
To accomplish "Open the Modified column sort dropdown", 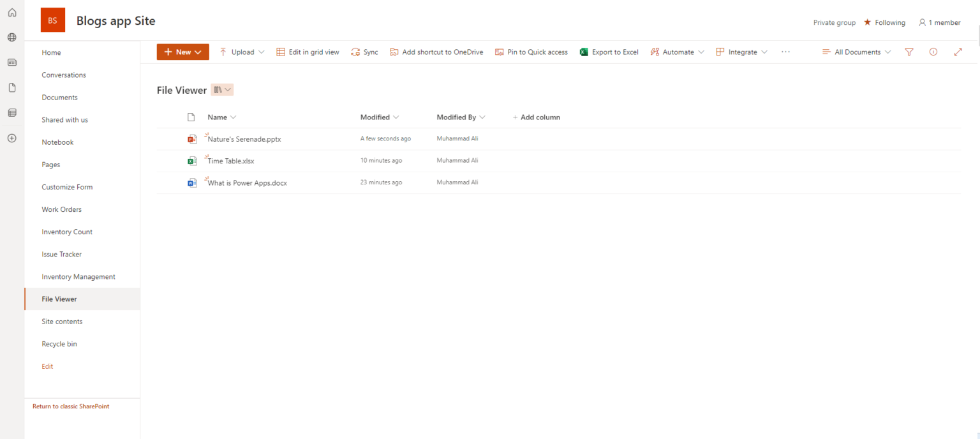I will tap(379, 117).
